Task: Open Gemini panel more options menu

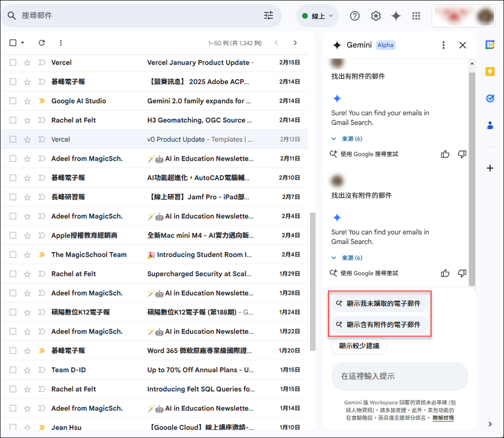Action: [x=443, y=45]
